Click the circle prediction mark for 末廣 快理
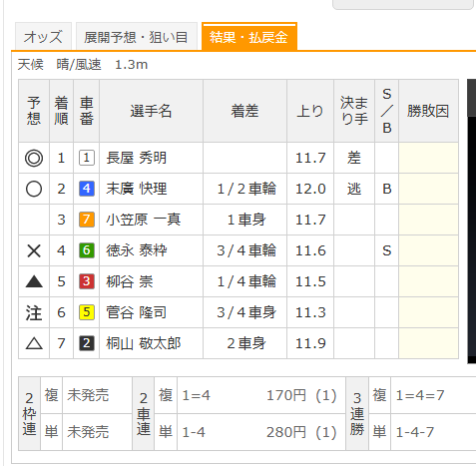 pos(34,189)
